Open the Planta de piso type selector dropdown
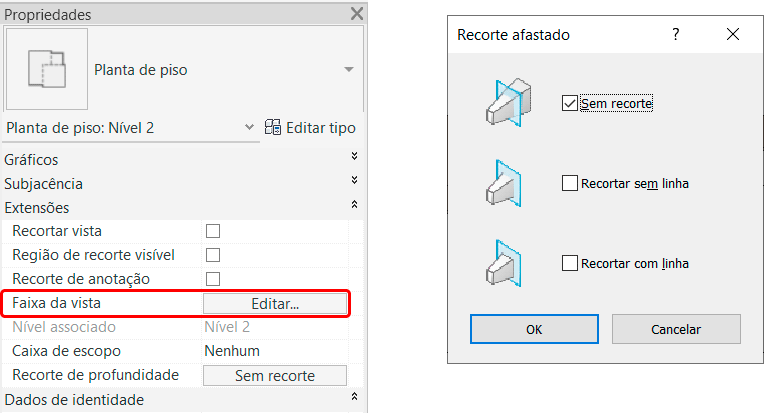Screen dimensions: 772x418 click(x=349, y=69)
